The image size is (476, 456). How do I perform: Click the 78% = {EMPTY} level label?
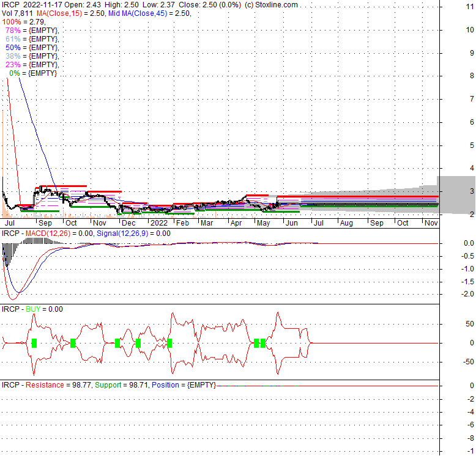pyautogui.click(x=32, y=31)
